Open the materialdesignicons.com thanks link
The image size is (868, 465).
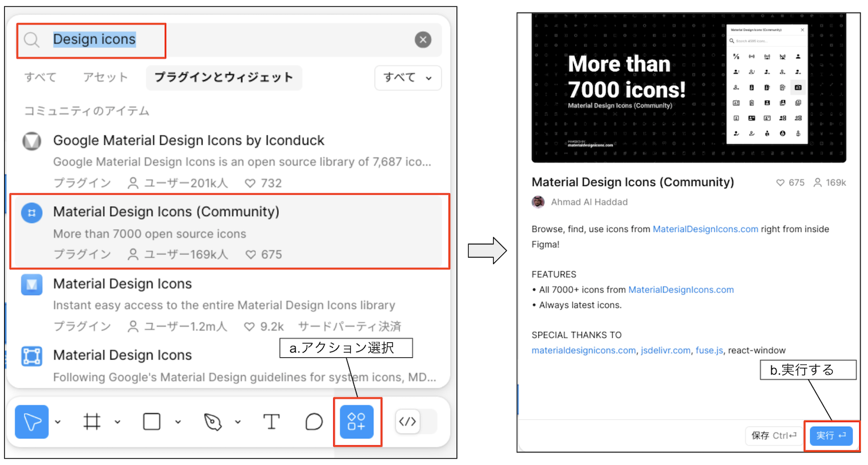(584, 350)
